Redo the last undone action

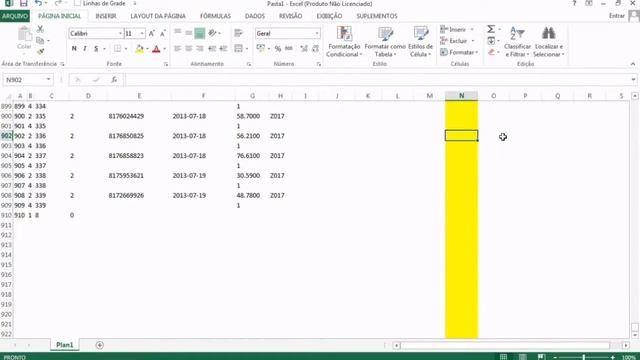[58, 4]
